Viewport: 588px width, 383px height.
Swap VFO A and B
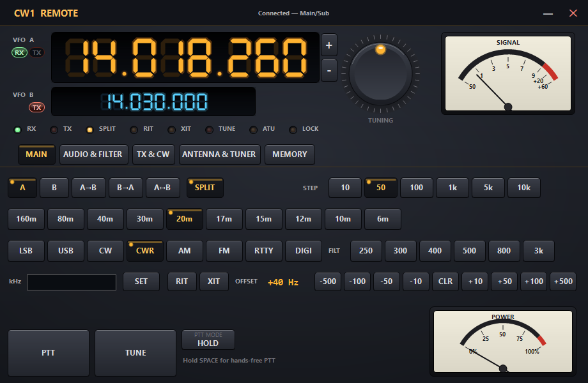(162, 188)
